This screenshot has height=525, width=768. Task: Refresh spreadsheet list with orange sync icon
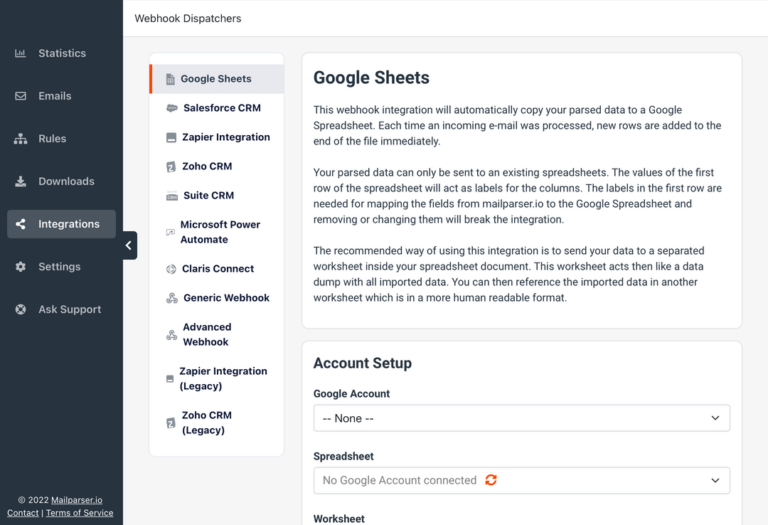[491, 480]
